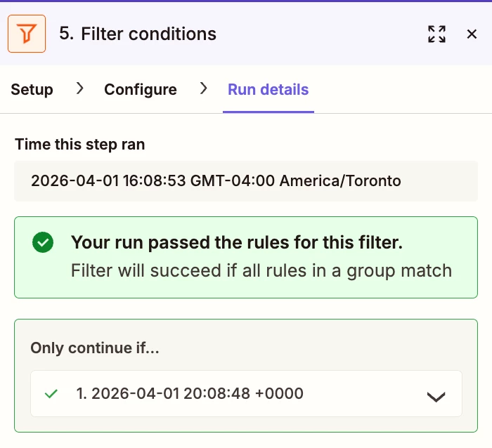Open the Setup tab
The height and width of the screenshot is (448, 492).
click(32, 90)
